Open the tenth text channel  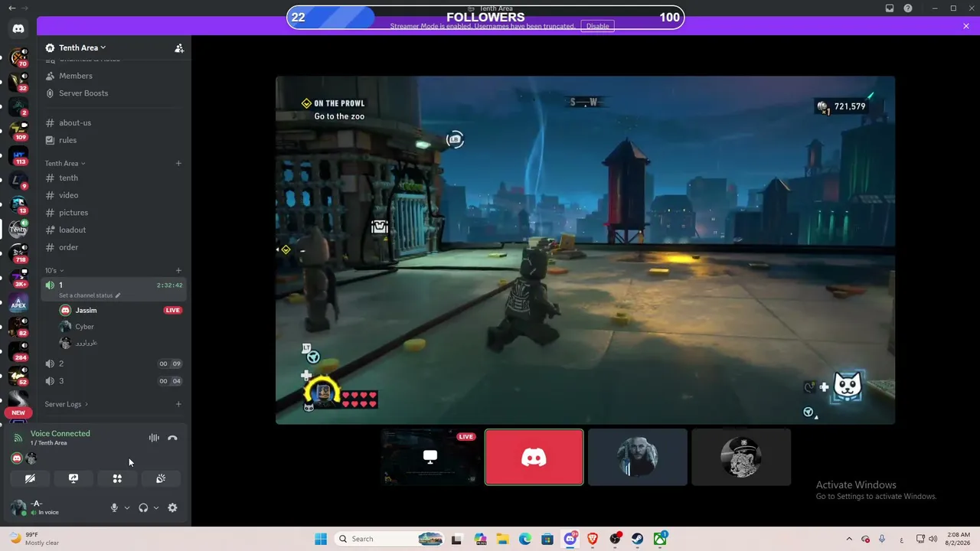pos(113,178)
